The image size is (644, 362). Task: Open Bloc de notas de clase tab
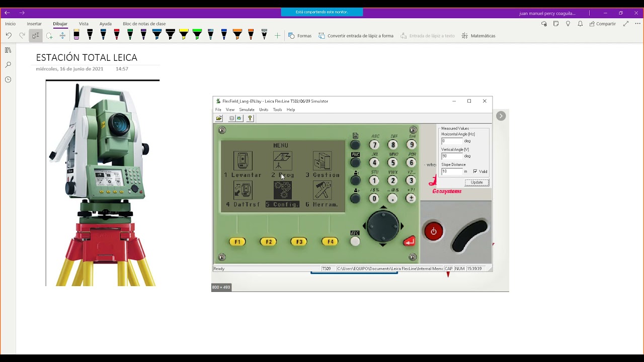point(144,24)
